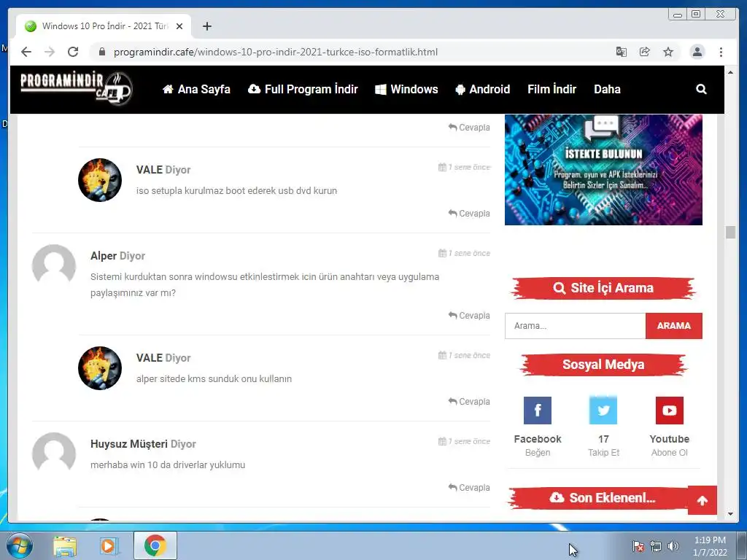Open the Chrome profile avatar icon
The width and height of the screenshot is (747, 560).
pyautogui.click(x=697, y=52)
